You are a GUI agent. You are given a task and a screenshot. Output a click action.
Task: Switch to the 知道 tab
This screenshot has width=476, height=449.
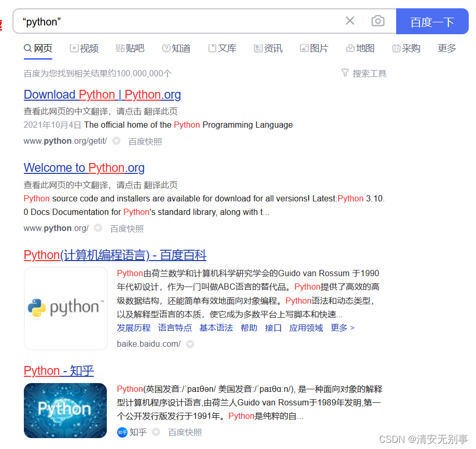coord(176,48)
